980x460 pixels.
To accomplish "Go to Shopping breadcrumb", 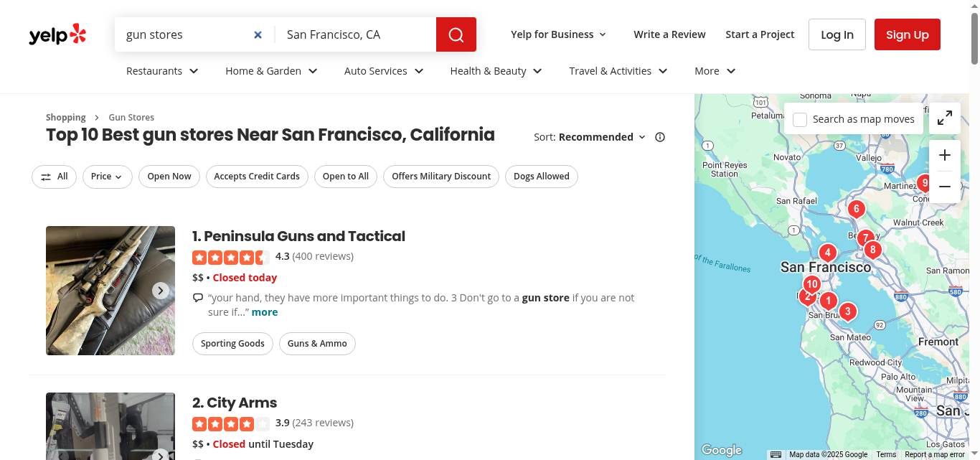I will click(66, 118).
